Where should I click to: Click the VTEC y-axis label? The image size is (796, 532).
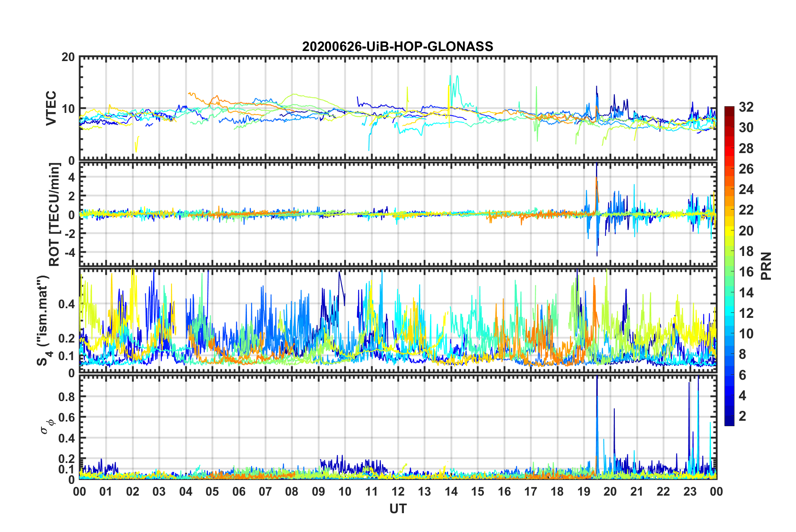[51, 108]
